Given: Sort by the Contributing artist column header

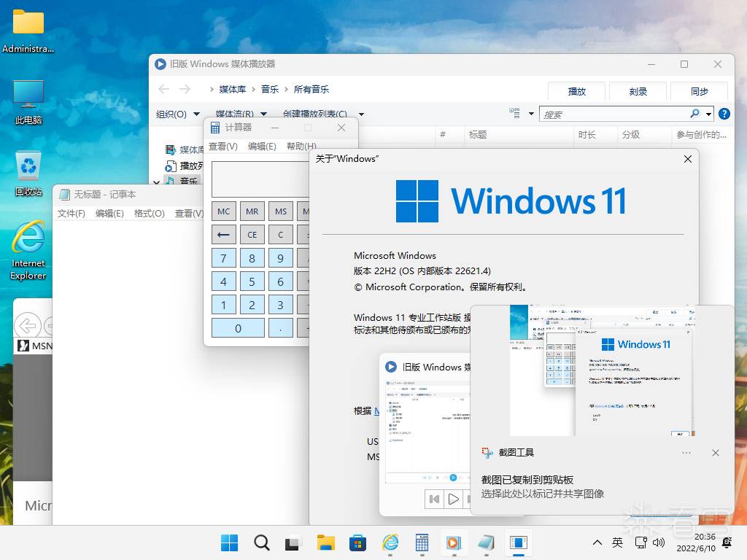Looking at the screenshot, I should tap(701, 135).
